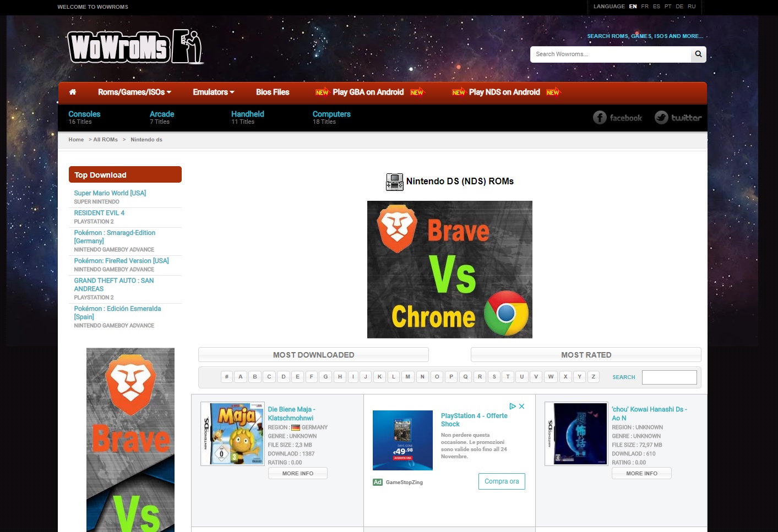This screenshot has height=532, width=778.
Task: Expand the Emulators dropdown menu
Action: click(214, 92)
